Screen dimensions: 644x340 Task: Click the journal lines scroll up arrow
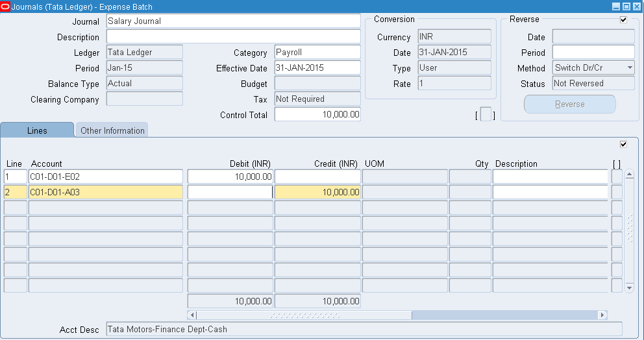628,175
